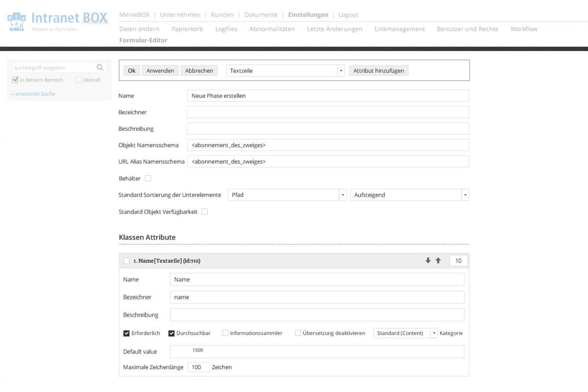Image resolution: width=588 pixels, height=392 pixels.
Task: Toggle the 'überall' checkbox
Action: pyautogui.click(x=78, y=80)
